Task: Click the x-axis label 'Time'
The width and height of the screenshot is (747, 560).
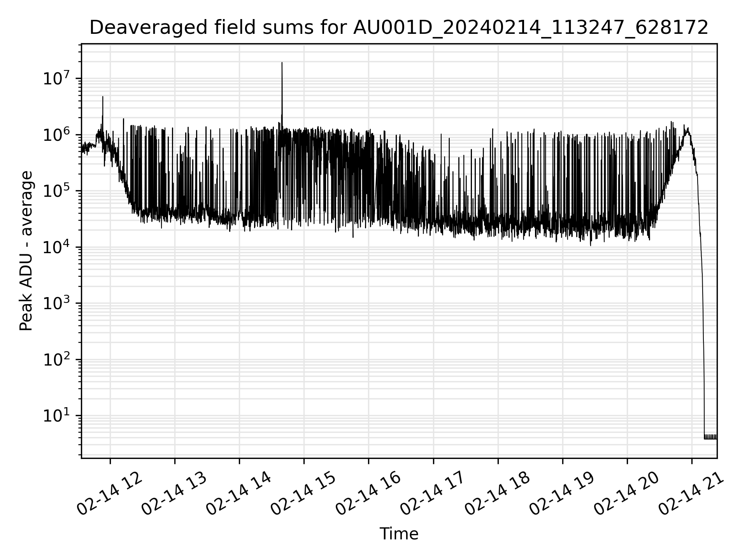Action: click(399, 534)
